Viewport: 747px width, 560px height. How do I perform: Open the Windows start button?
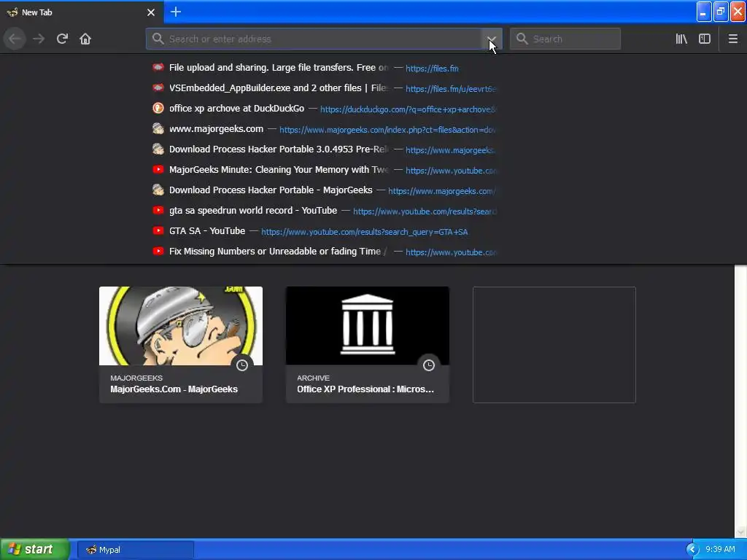34,549
